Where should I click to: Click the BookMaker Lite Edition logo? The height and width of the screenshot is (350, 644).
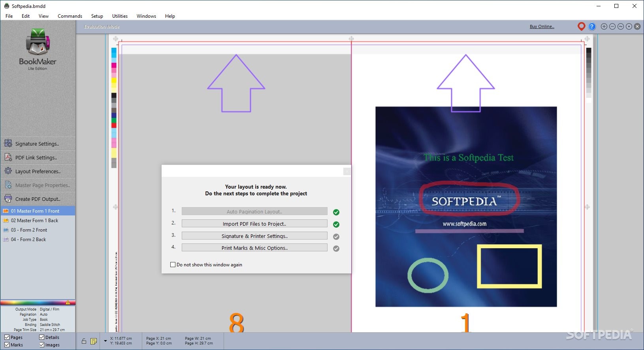pyautogui.click(x=38, y=49)
